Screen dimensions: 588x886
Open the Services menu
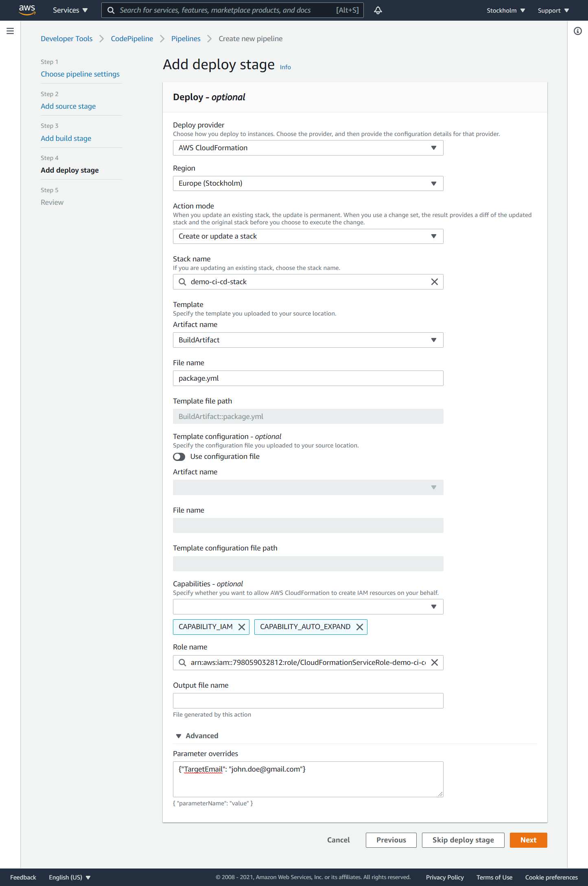point(70,10)
